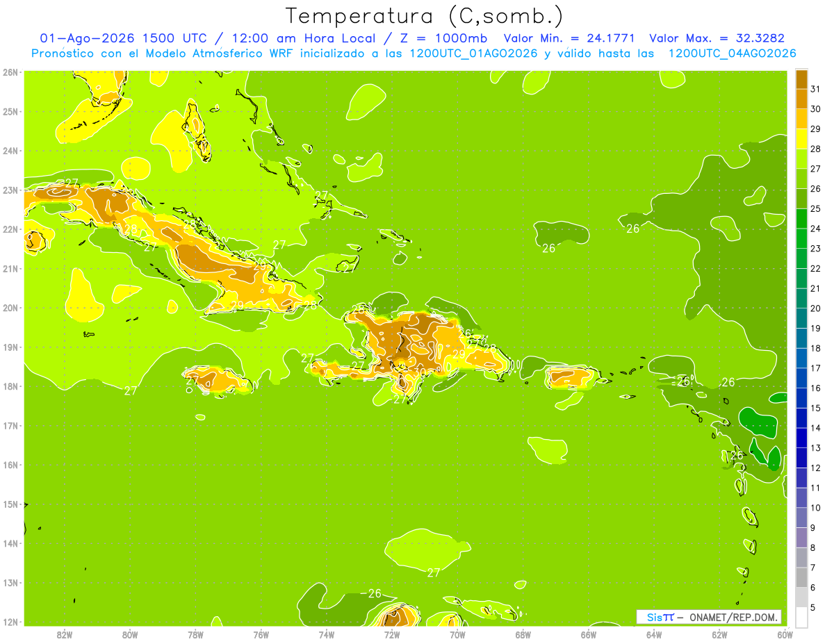Viewport: 834px width, 644px height.
Task: Click the 13N latitude label
Action: click(10, 582)
